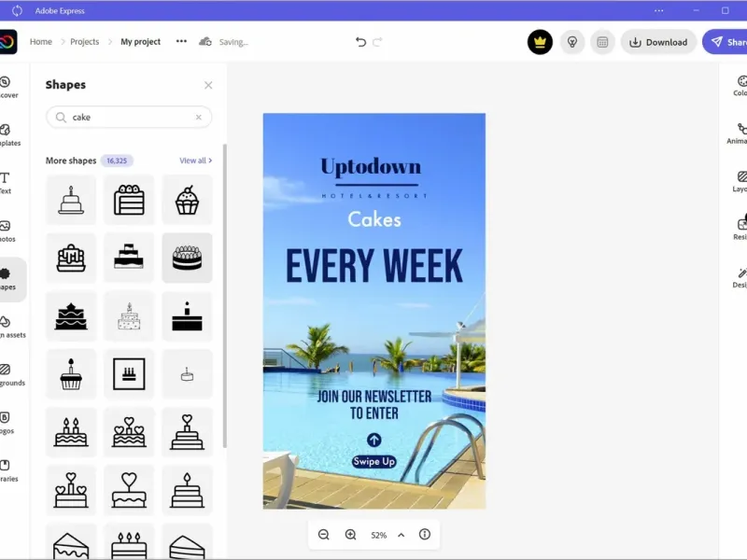Click the Adobe Express home logo
This screenshot has width=747, height=560.
[7, 42]
